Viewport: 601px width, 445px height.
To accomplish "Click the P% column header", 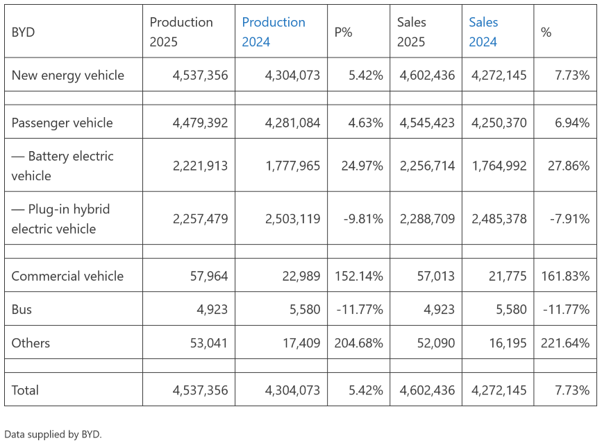I will [343, 32].
